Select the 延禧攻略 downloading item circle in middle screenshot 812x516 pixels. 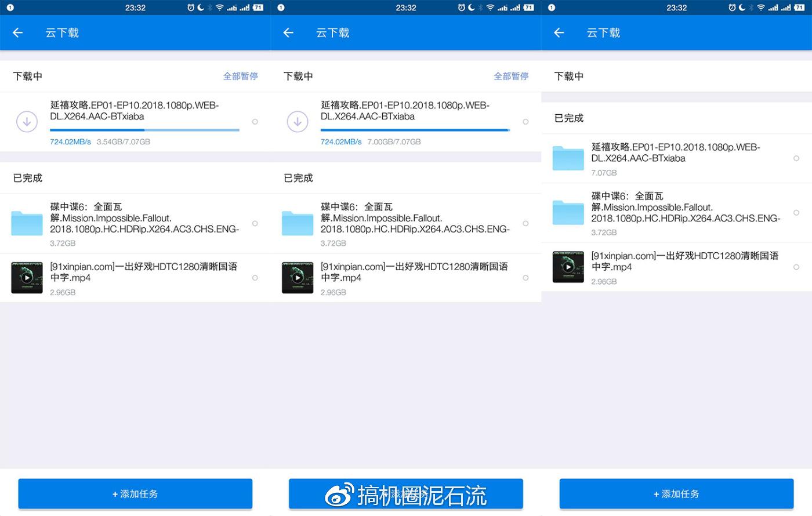[525, 122]
